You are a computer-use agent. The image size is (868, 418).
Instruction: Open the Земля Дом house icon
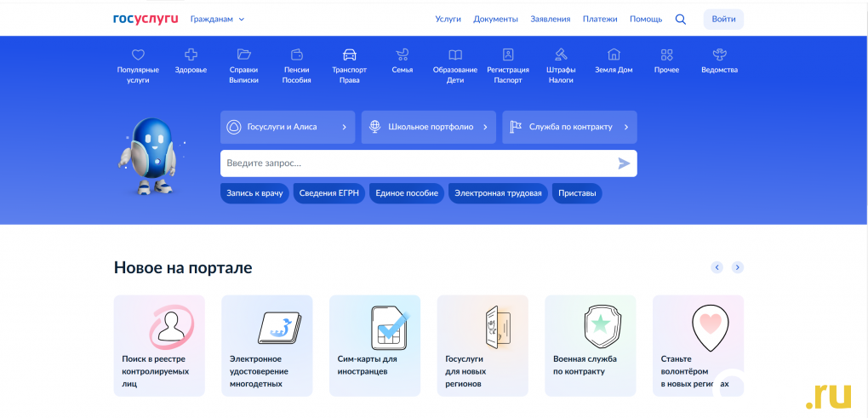point(614,54)
